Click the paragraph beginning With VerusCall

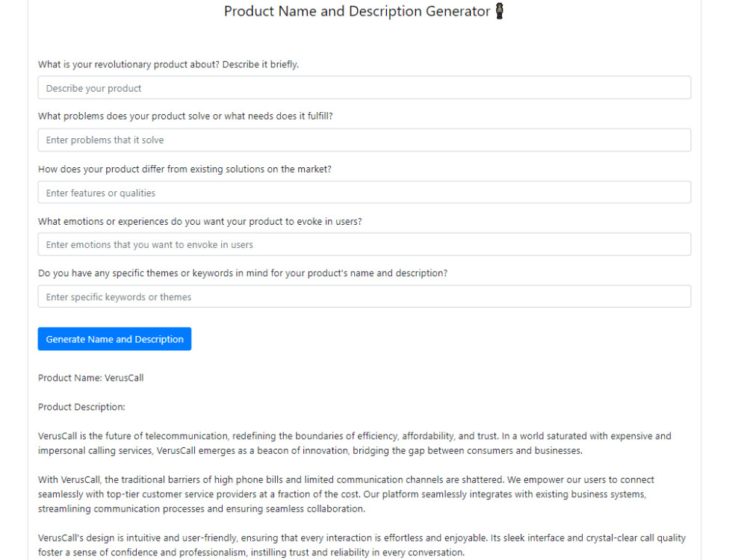tap(347, 494)
